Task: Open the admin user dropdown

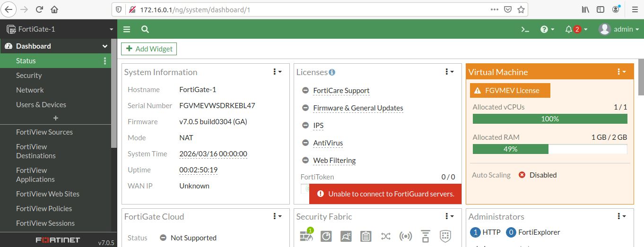Action: pyautogui.click(x=618, y=29)
